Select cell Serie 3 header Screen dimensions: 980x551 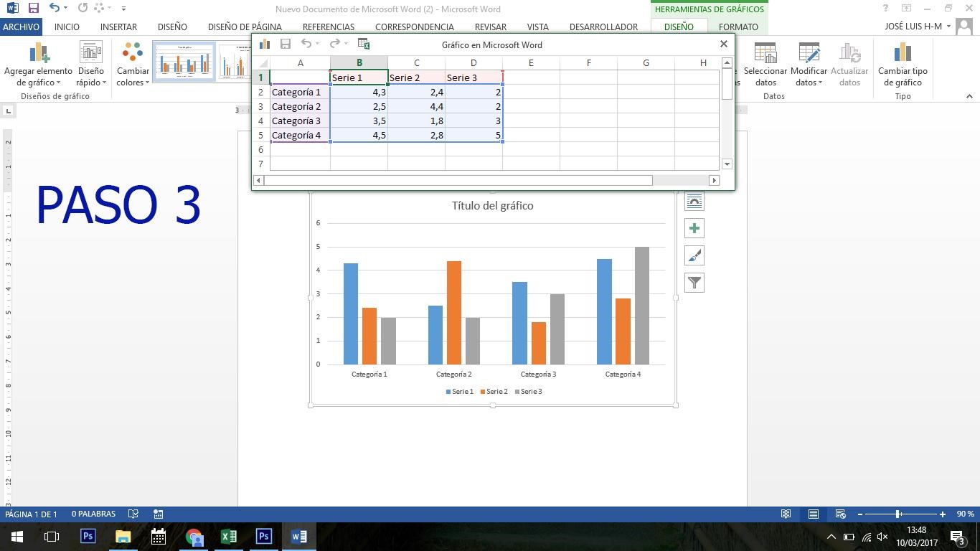tap(473, 77)
